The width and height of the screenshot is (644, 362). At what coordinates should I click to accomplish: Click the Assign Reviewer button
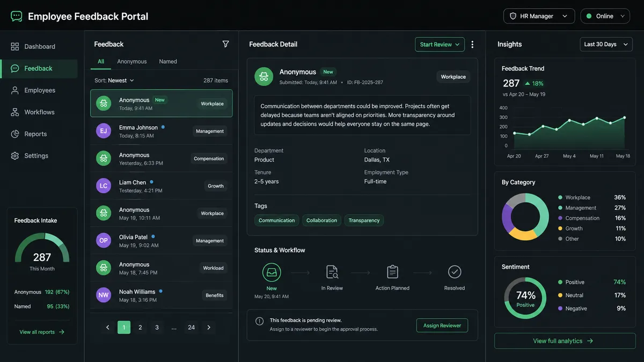(x=442, y=326)
